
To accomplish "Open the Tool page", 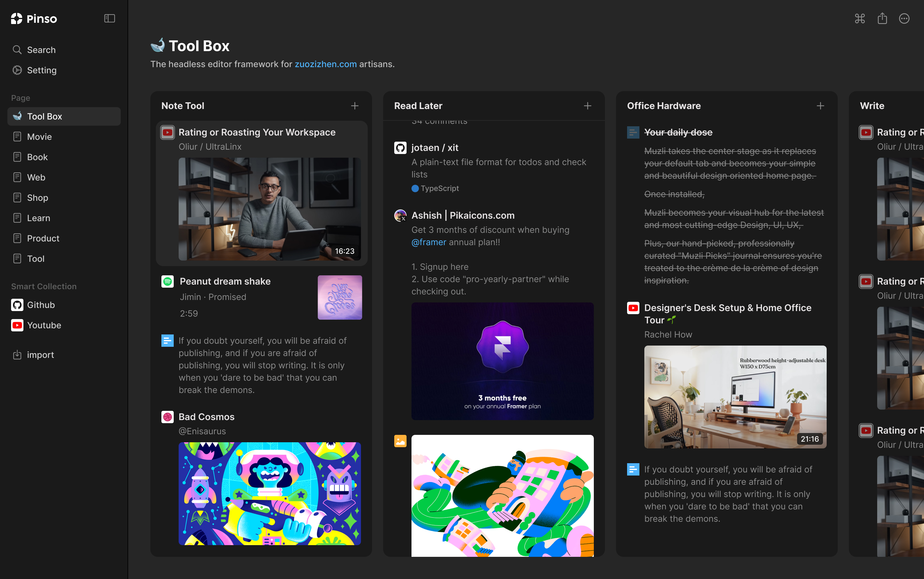I will 64,258.
